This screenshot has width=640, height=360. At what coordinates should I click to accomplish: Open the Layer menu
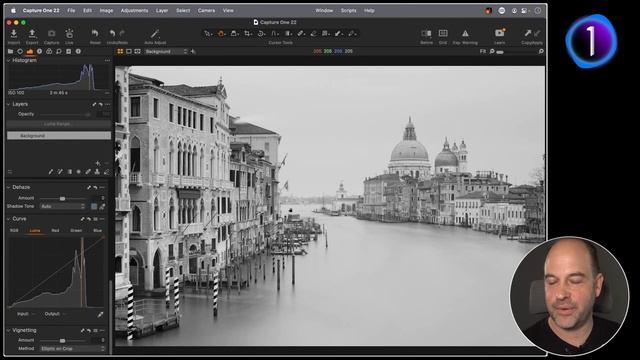[162, 11]
